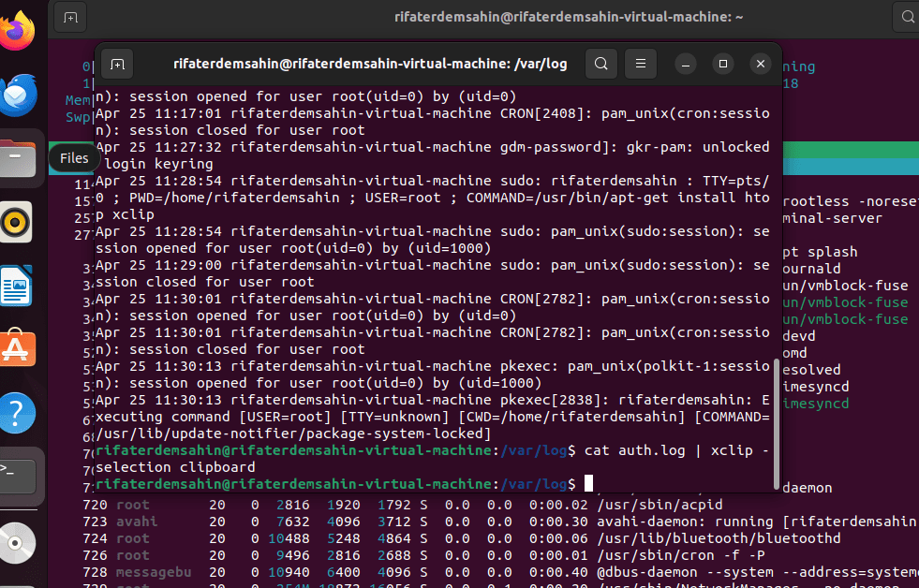
Task: Open the Files manager in dock
Action: [x=18, y=158]
